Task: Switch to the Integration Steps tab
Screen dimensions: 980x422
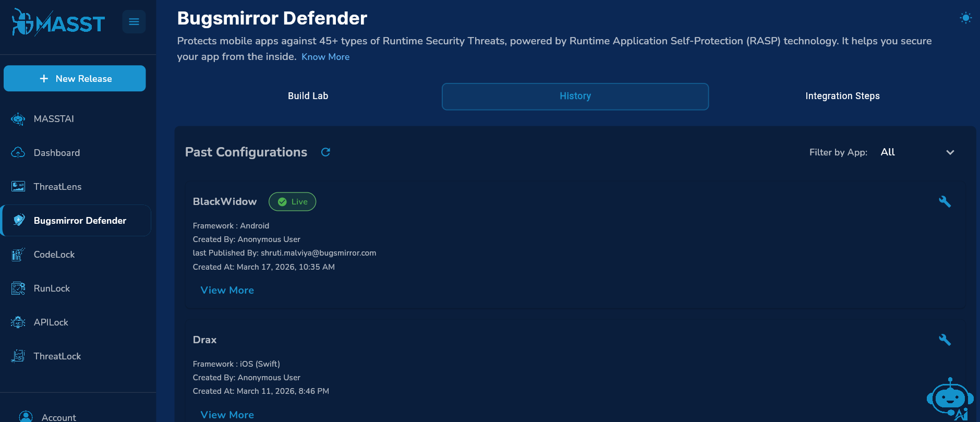Action: tap(842, 96)
